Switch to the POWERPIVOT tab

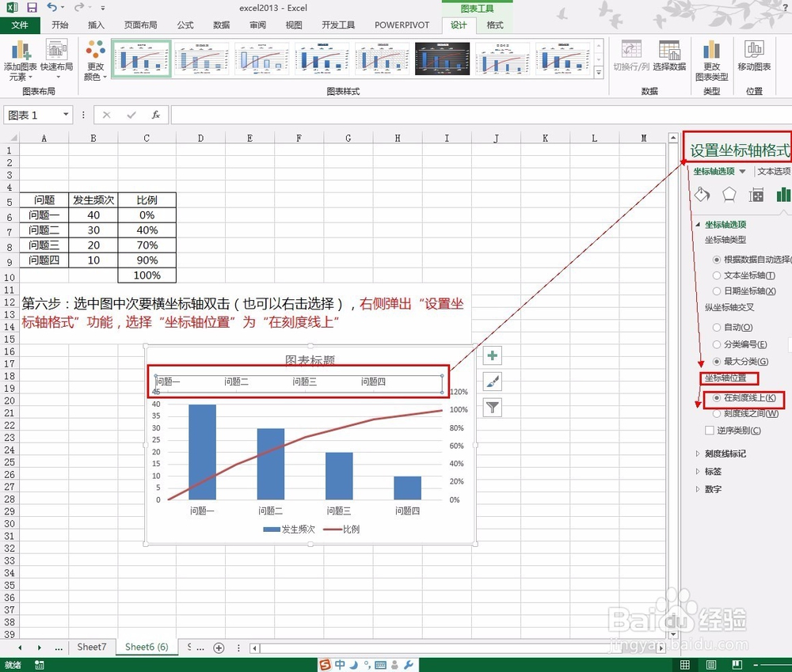[x=402, y=25]
